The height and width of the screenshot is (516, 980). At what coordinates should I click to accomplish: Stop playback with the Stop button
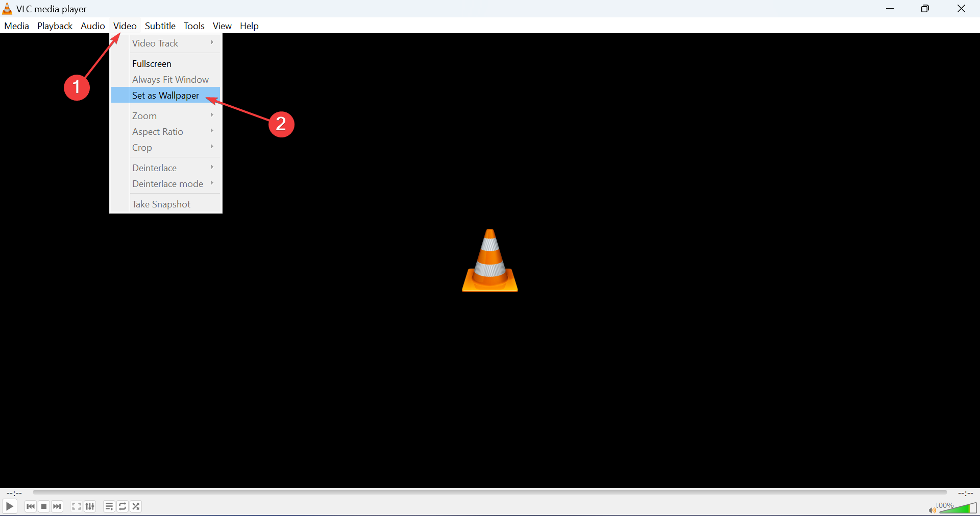pyautogui.click(x=44, y=506)
